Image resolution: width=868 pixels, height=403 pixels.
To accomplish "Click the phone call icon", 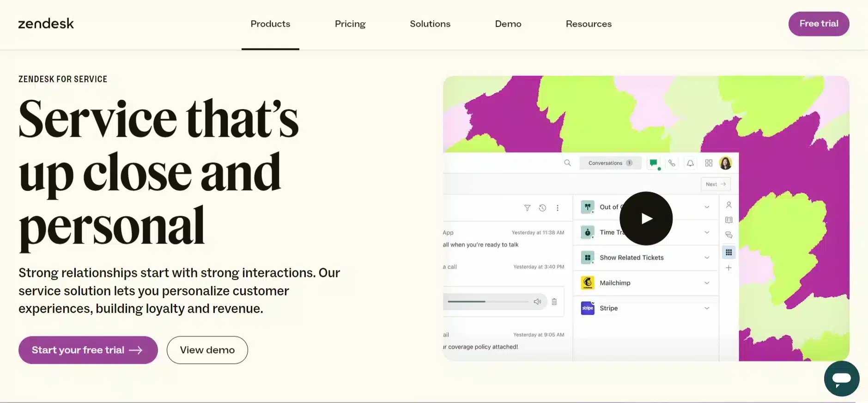I will pos(672,163).
